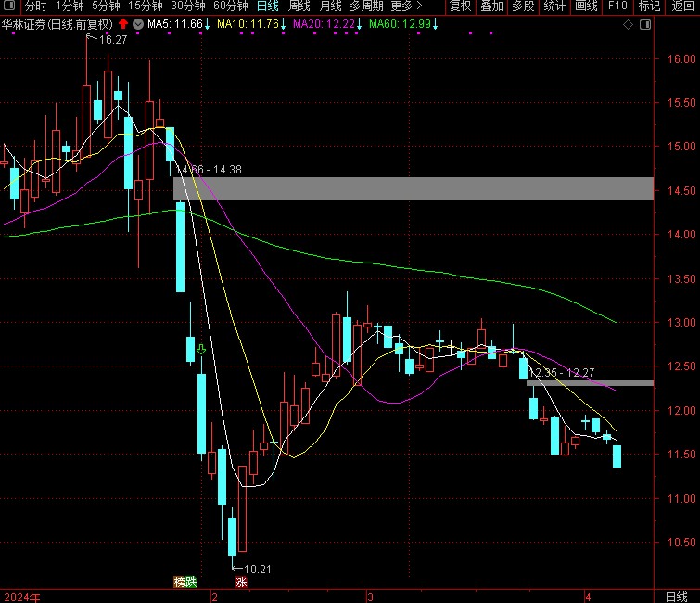Click the 榜 marker at chart bottom

coord(179,582)
